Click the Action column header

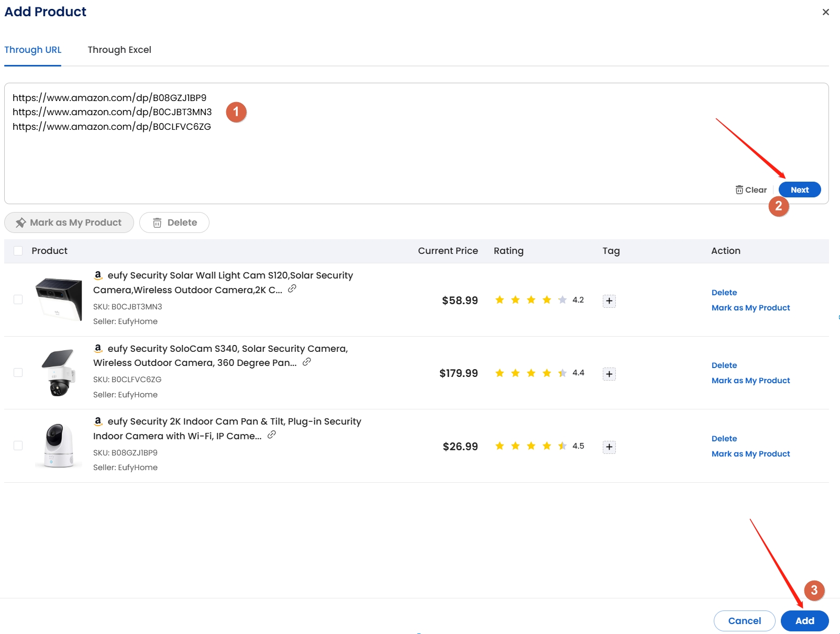[726, 251]
